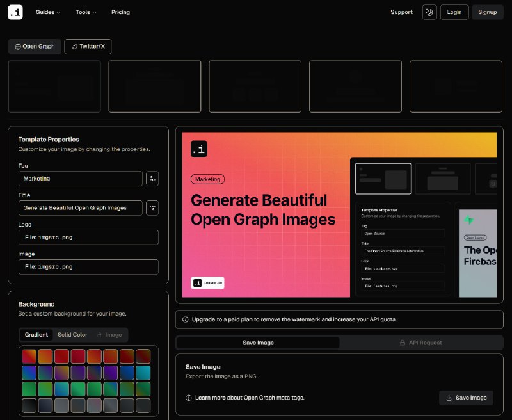Choose the first template thumbnail
The width and height of the screenshot is (512, 420).
point(54,86)
